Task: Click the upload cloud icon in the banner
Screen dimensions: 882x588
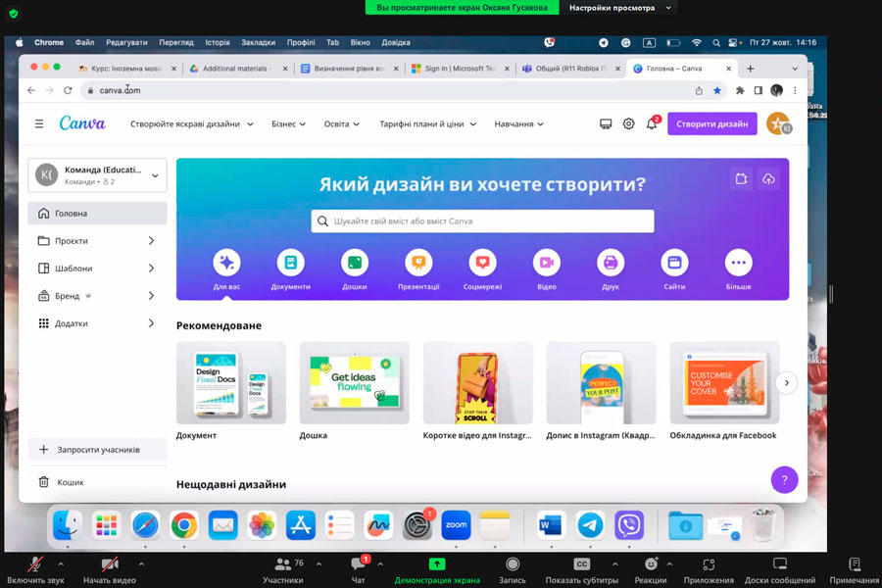Action: 768,179
